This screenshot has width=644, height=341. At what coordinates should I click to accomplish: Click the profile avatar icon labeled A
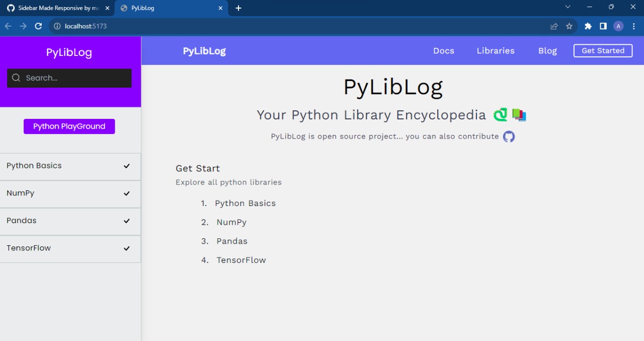tap(618, 26)
